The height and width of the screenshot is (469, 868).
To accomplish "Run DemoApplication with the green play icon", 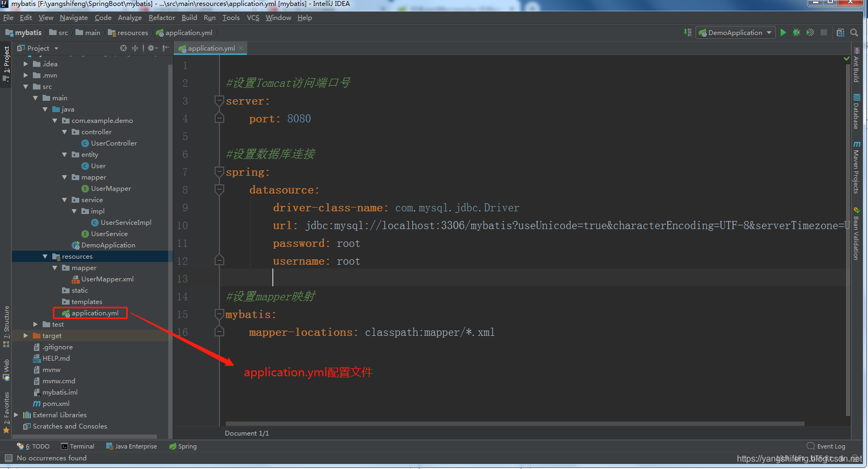I will point(783,32).
